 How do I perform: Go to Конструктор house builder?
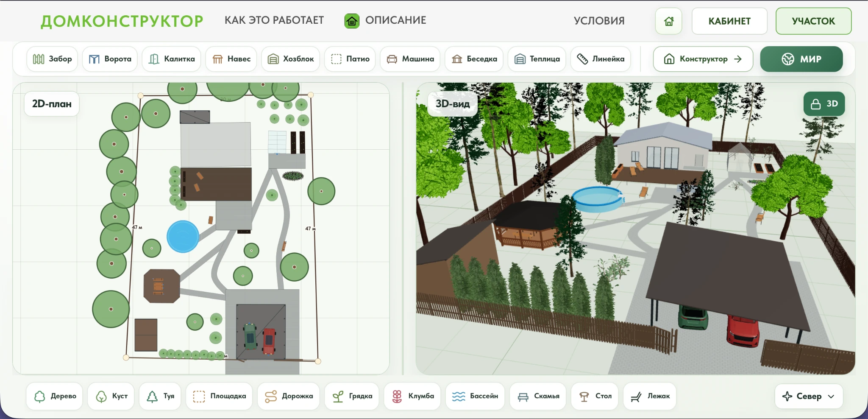click(703, 59)
